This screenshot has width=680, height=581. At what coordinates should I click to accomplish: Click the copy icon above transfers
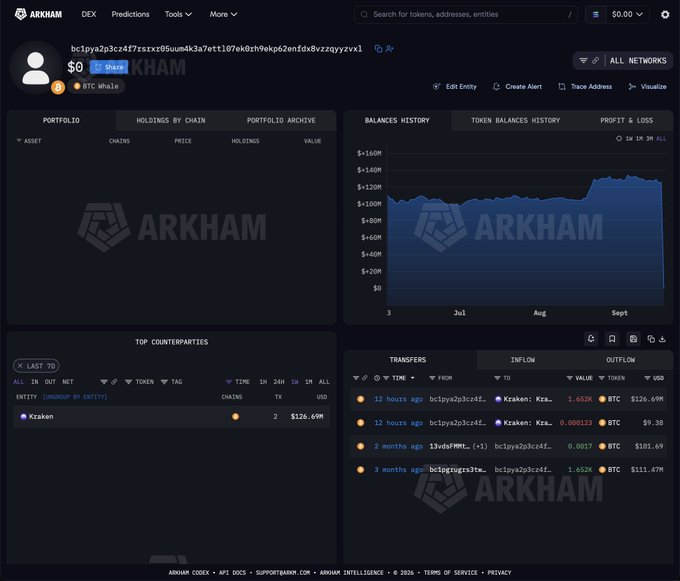(651, 339)
